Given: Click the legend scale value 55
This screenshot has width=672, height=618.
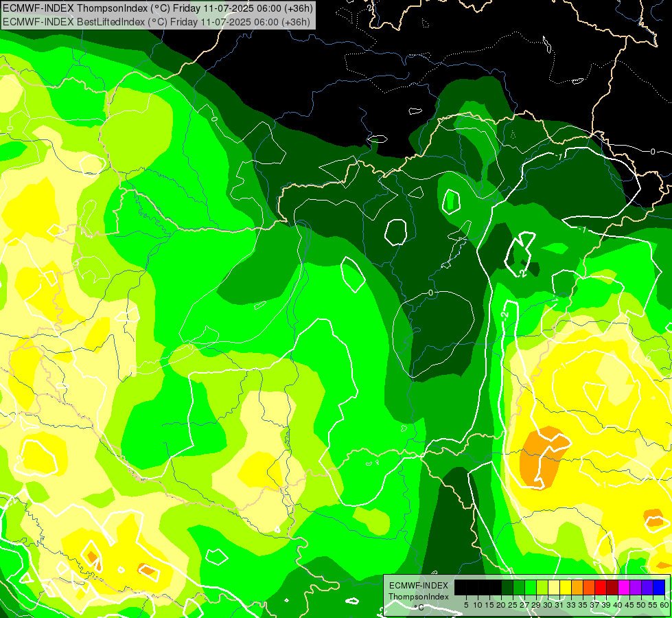Looking at the screenshot, I should pyautogui.click(x=653, y=605).
